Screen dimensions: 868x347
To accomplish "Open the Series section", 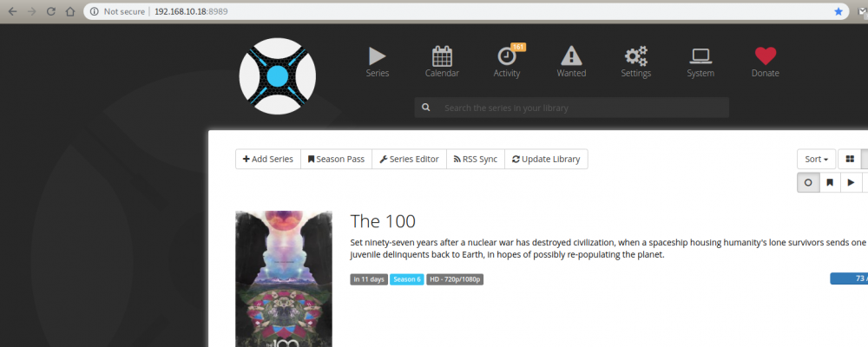I will pos(378,62).
